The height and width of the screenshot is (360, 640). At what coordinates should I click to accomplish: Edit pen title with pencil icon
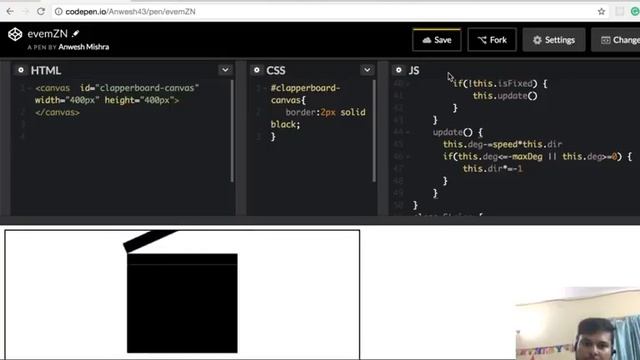pos(76,33)
